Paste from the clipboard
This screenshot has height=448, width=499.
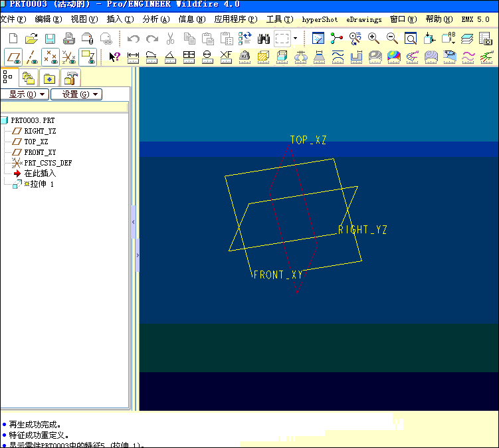pos(207,39)
